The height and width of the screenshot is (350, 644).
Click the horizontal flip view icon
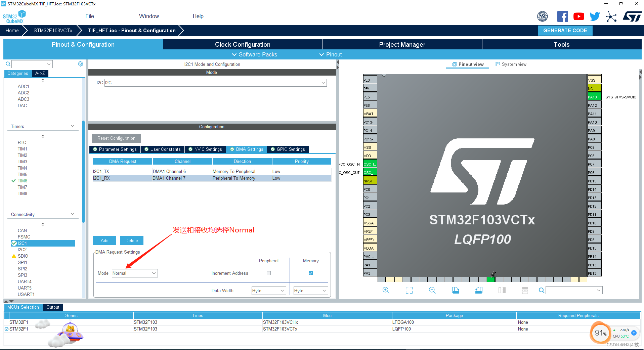pyautogui.click(x=502, y=290)
